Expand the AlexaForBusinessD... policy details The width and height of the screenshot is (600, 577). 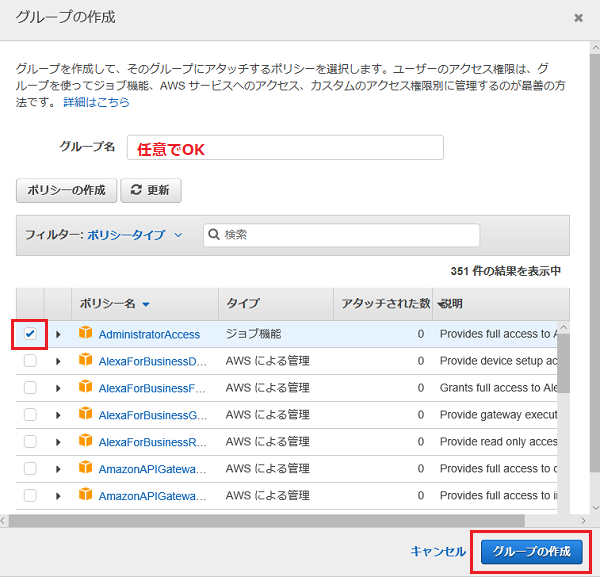coord(58,361)
